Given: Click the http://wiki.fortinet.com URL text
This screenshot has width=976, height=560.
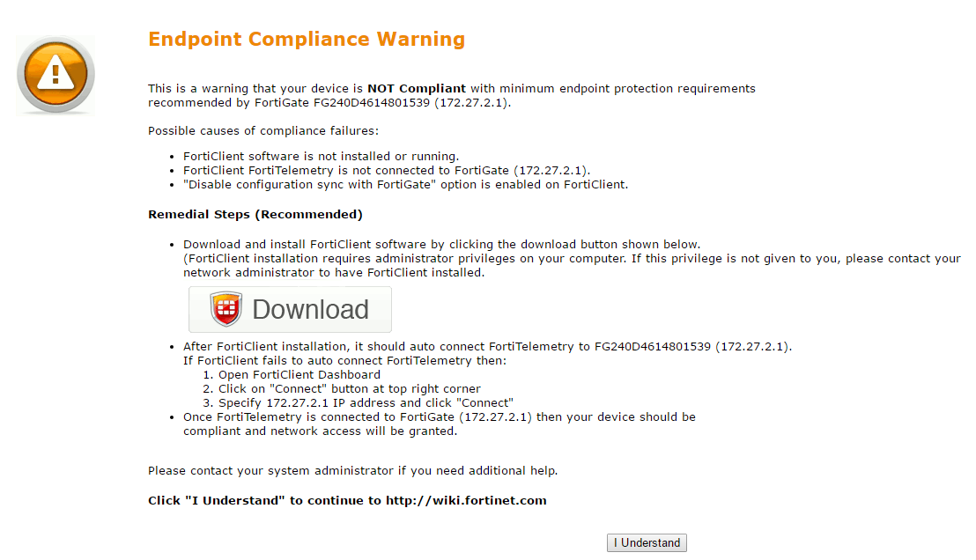Looking at the screenshot, I should tap(466, 501).
